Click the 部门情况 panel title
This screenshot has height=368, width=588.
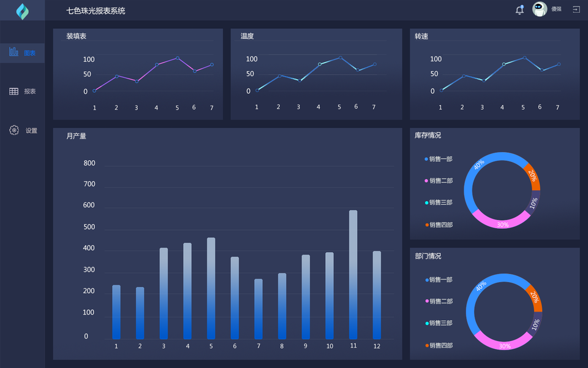428,256
